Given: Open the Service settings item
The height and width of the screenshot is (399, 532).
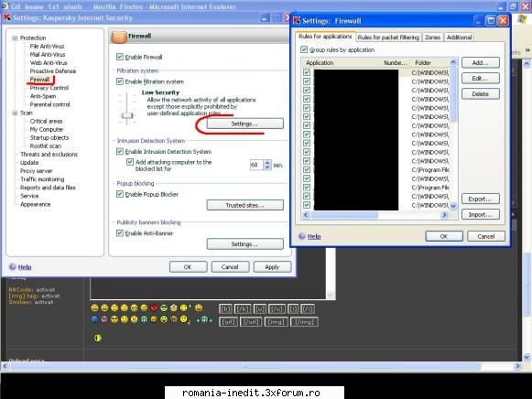Looking at the screenshot, I should [x=29, y=196].
